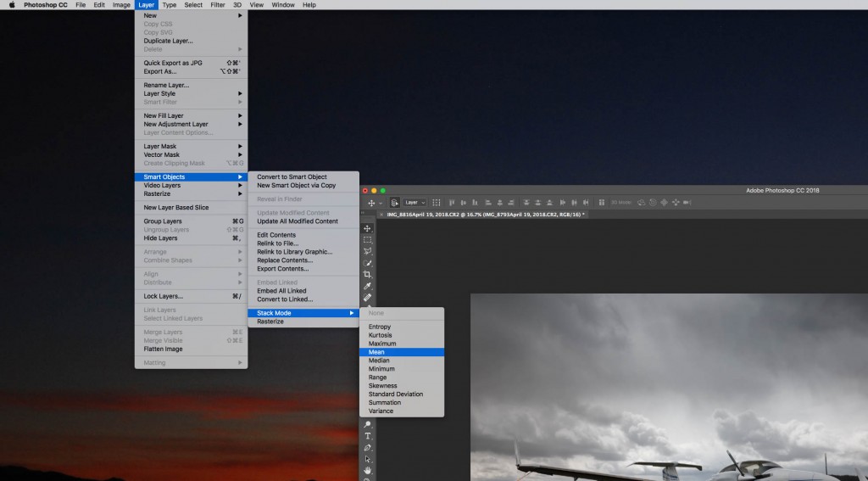Click the toolbox collapse double-arrow
Image resolution: width=868 pixels, height=481 pixels.
(363, 213)
